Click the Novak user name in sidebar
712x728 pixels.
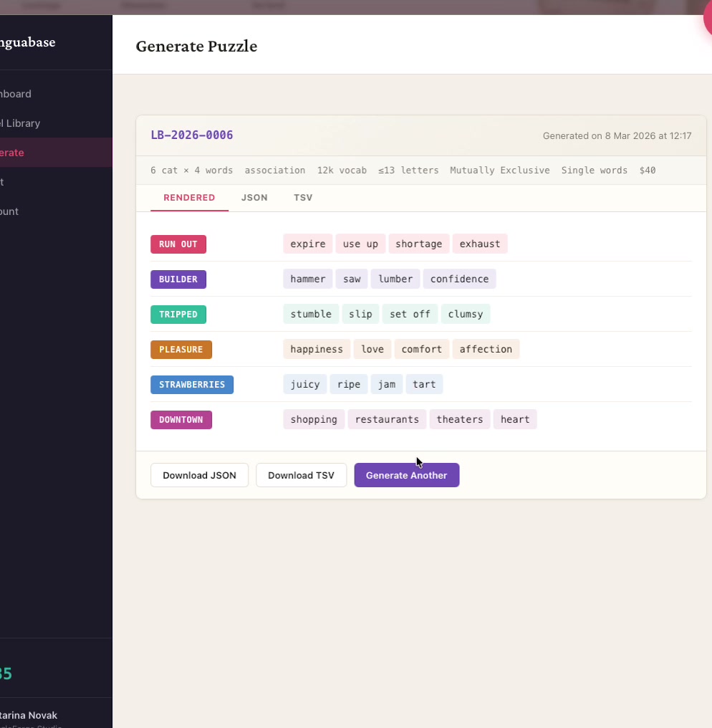29,716
